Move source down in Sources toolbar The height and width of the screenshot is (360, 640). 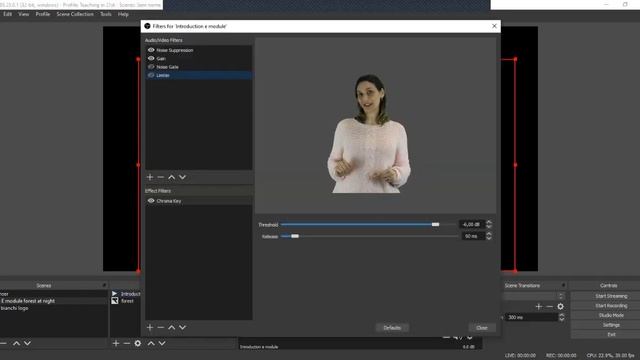[162, 343]
